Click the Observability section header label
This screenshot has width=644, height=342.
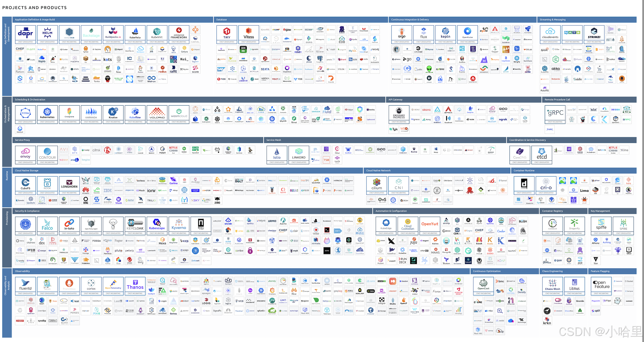[x=23, y=271]
